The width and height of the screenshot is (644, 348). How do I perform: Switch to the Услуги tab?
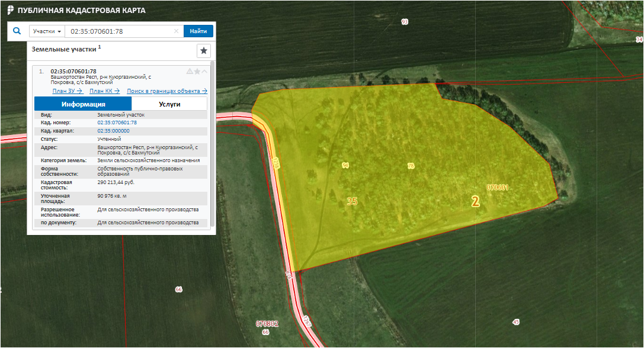coord(169,104)
